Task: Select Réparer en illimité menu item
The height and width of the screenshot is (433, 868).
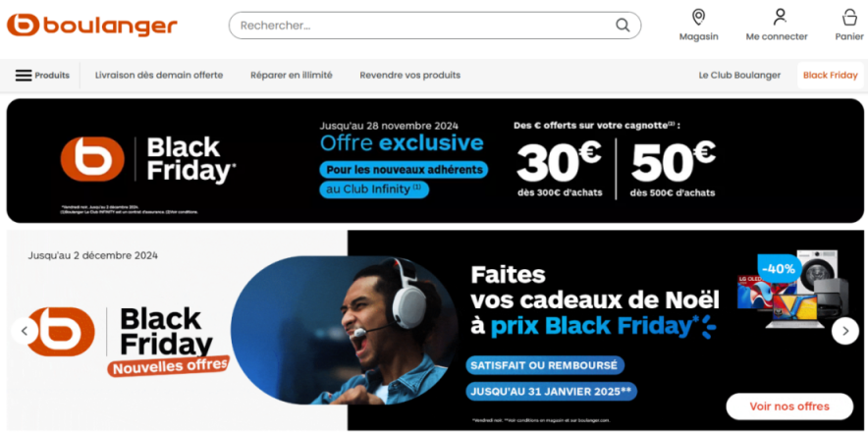Action: click(292, 76)
